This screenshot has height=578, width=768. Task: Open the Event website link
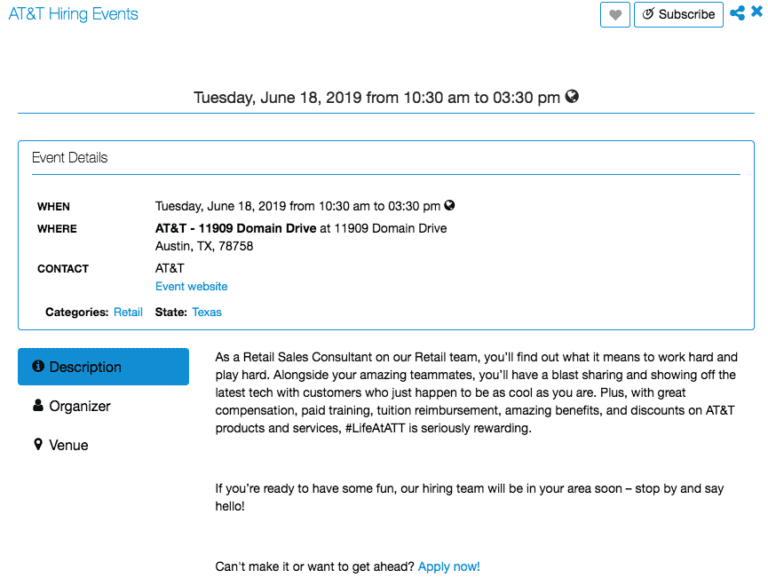tap(192, 287)
